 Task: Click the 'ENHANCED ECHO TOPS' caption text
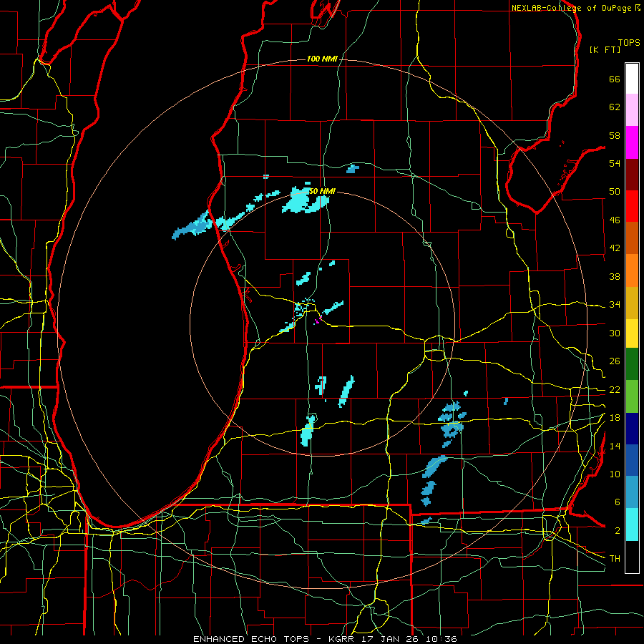pos(251,639)
